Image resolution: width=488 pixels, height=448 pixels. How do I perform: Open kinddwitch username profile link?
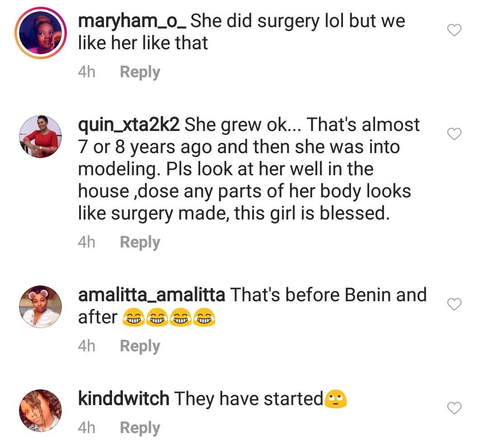pyautogui.click(x=123, y=399)
